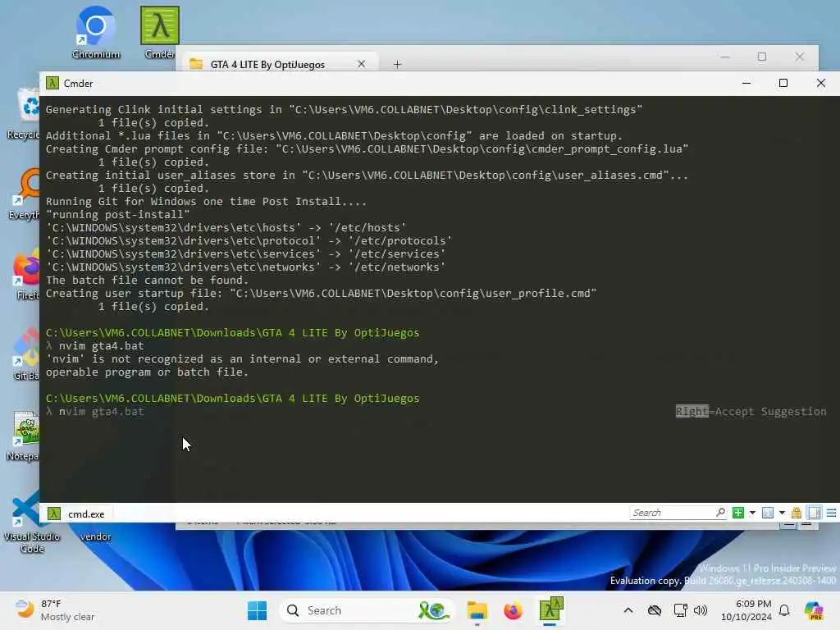Switch Explorer to large icons view
This screenshot has height=630, width=840.
[x=806, y=526]
